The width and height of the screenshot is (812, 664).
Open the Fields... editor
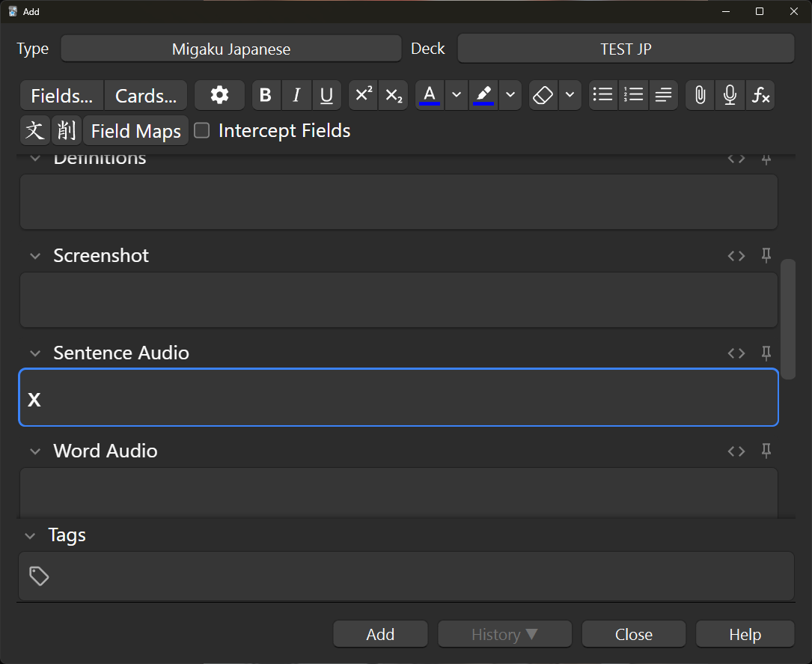62,96
